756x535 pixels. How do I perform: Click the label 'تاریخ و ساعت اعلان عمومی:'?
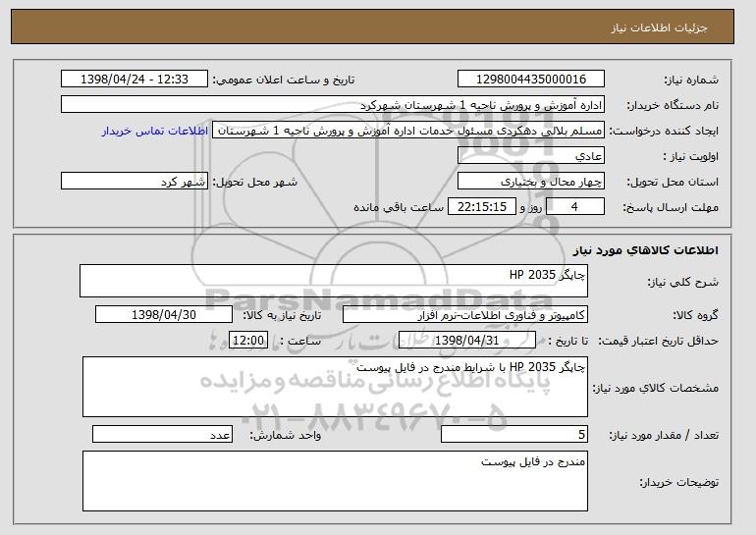(x=284, y=80)
